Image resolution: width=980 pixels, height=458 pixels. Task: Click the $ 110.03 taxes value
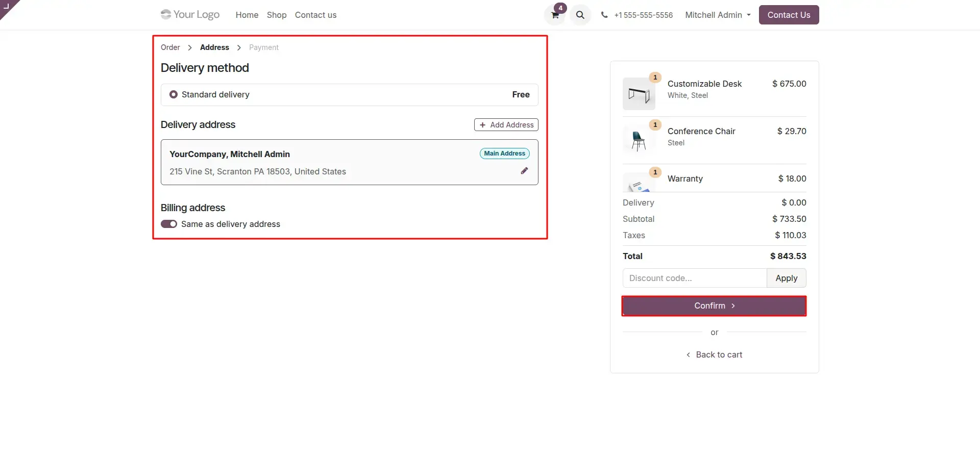coord(791,235)
